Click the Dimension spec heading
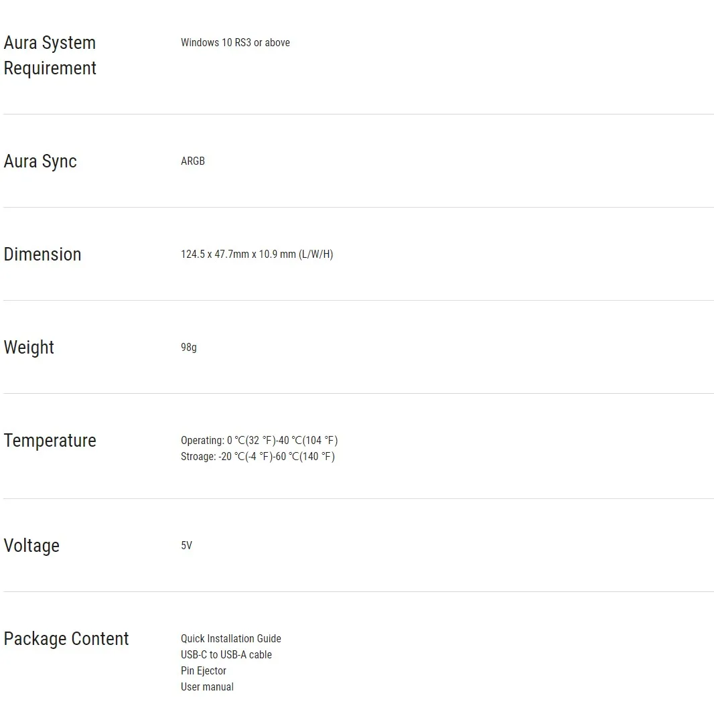The width and height of the screenshot is (714, 728). [43, 254]
